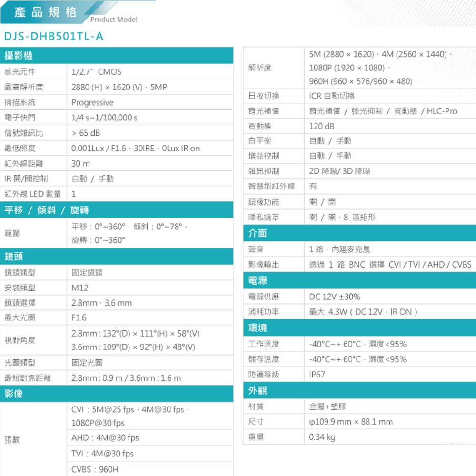The height and width of the screenshot is (476, 476).
Task: Click the IP67 protection rating value
Action: click(317, 375)
